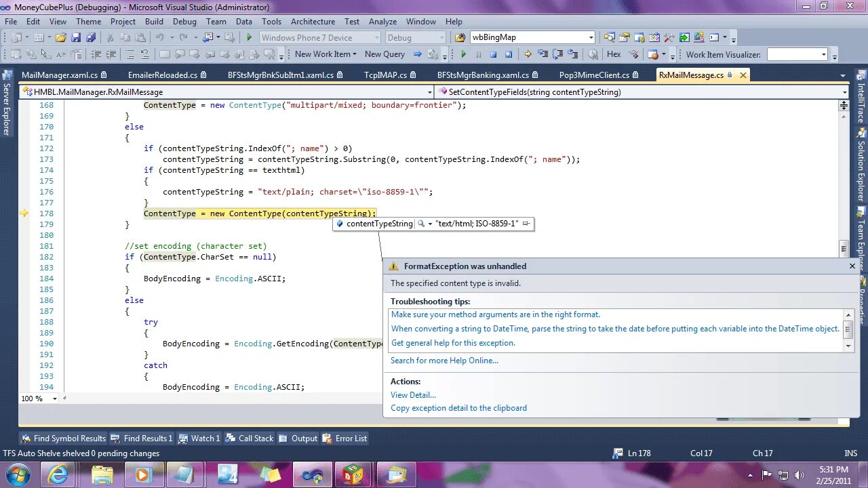Open the Analyze menu
Image resolution: width=868 pixels, height=488 pixels.
point(383,22)
